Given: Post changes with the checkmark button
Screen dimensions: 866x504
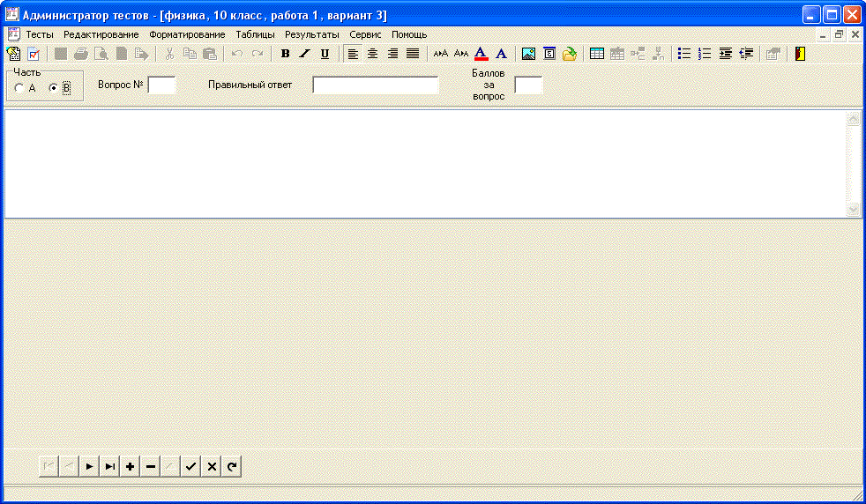Looking at the screenshot, I should [190, 467].
